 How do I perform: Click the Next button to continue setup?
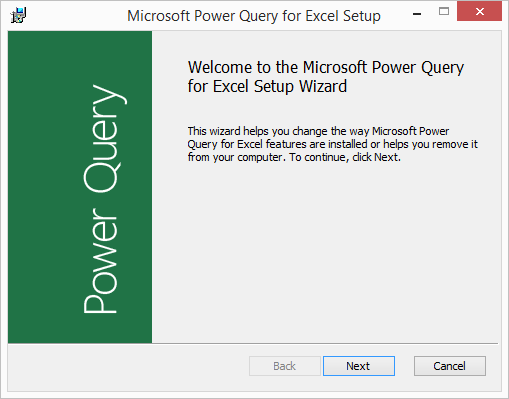pyautogui.click(x=359, y=366)
